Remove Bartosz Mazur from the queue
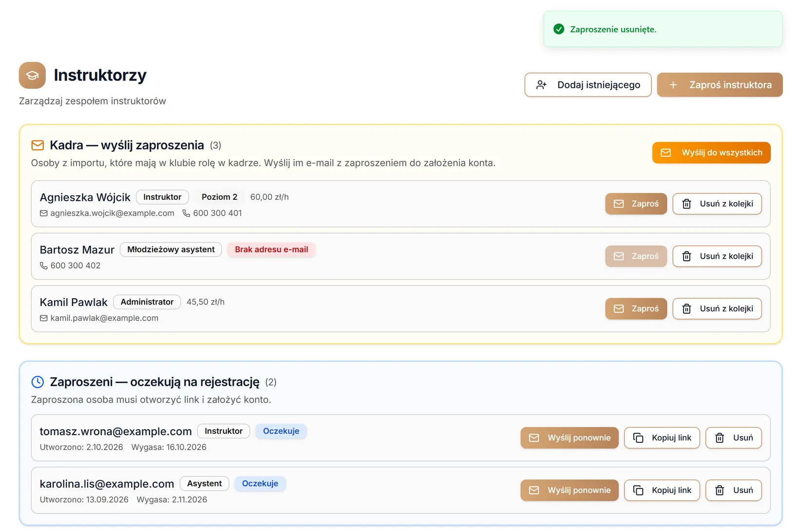Screen dimensions: 799x532 click(717, 256)
